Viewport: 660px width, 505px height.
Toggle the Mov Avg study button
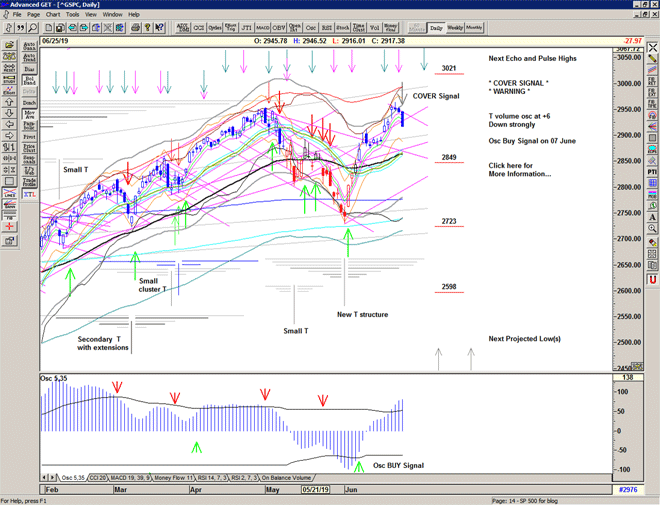(x=29, y=114)
